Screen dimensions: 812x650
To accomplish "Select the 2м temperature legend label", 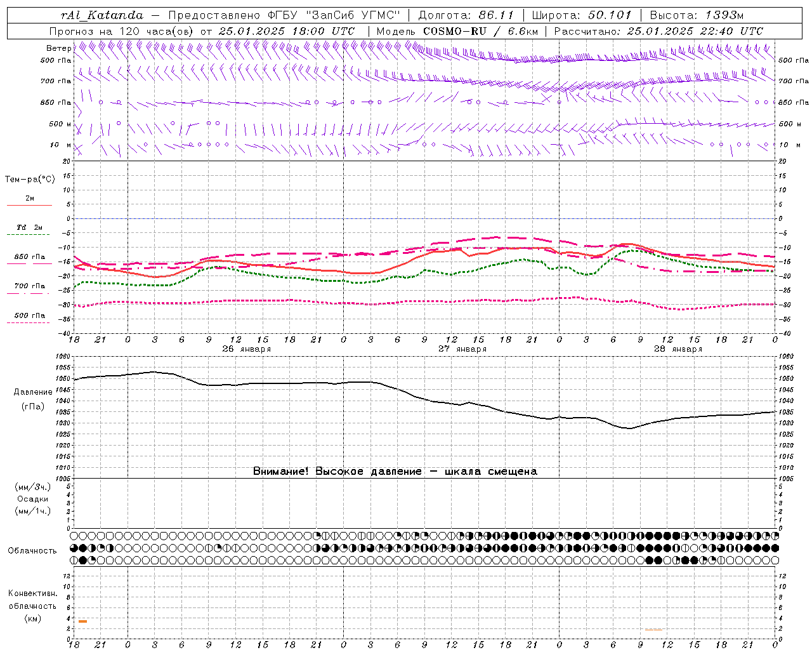I will click(x=30, y=199).
